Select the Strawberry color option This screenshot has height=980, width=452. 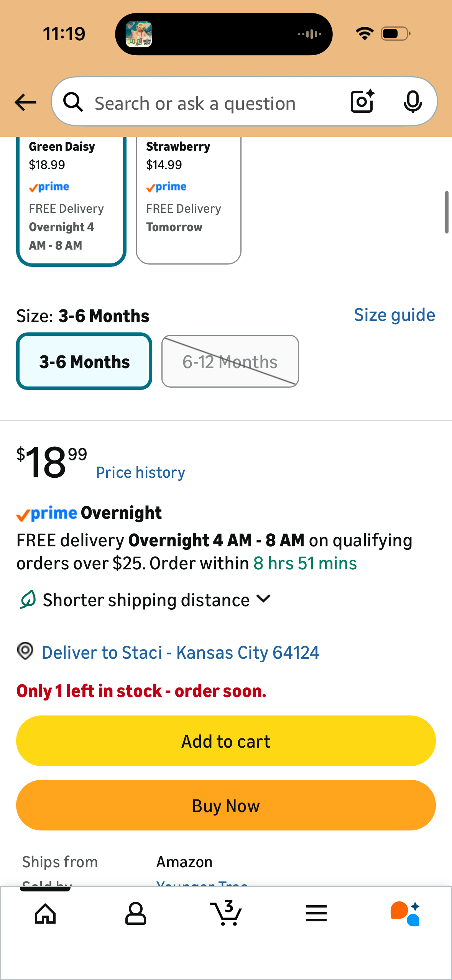[x=188, y=199]
